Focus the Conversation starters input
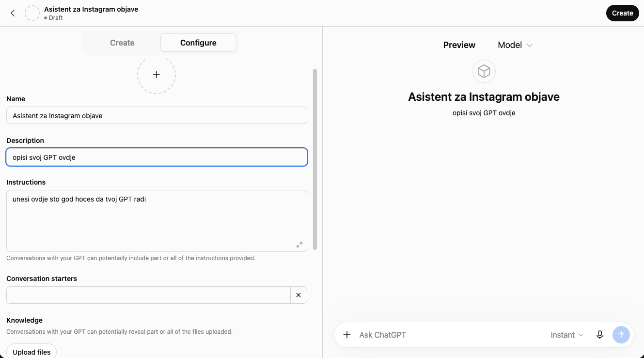644x358 pixels. coord(148,295)
